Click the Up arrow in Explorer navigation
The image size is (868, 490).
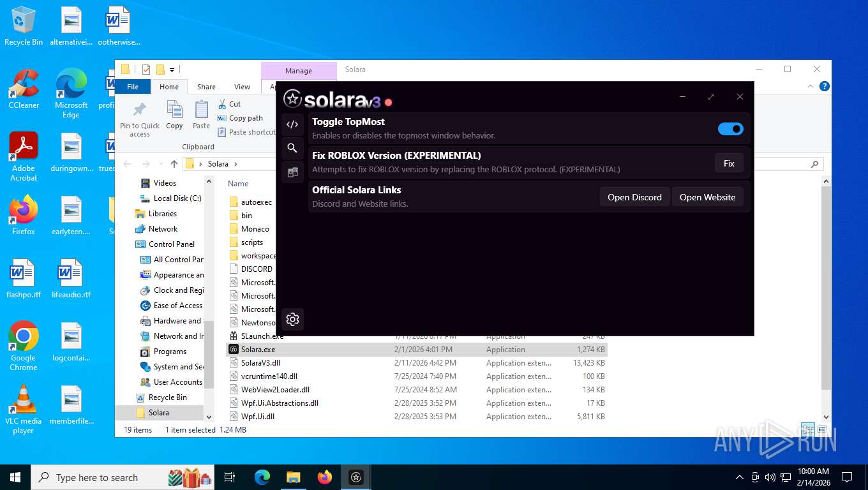pos(174,164)
